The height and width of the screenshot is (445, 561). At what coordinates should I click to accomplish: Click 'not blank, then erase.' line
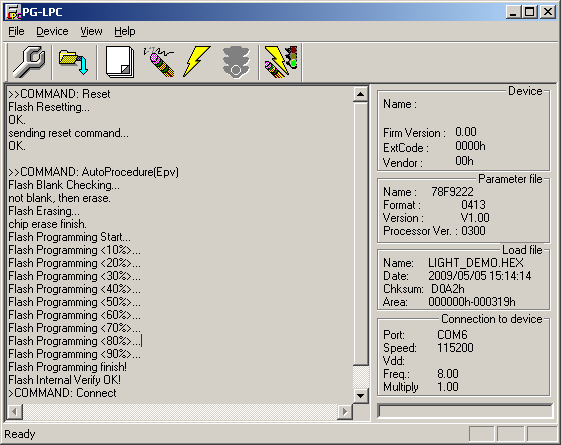(59, 198)
